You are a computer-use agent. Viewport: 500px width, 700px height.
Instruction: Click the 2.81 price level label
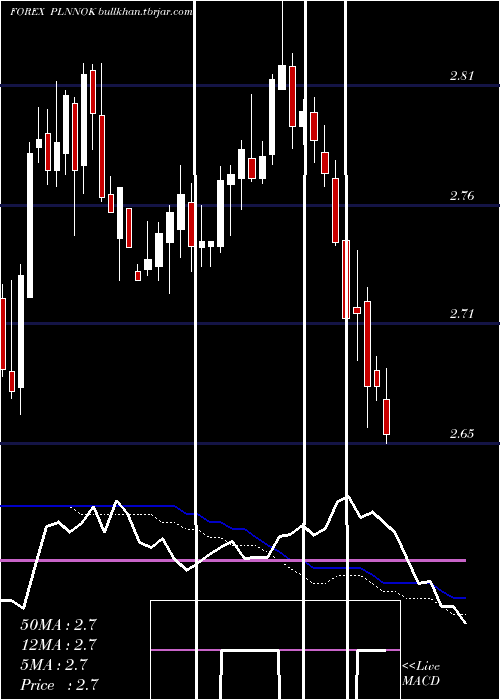tap(462, 75)
